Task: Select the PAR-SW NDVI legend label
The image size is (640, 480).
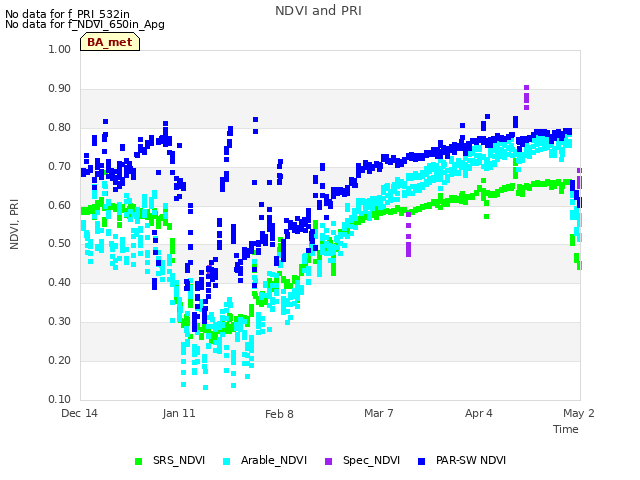Action: tap(471, 460)
